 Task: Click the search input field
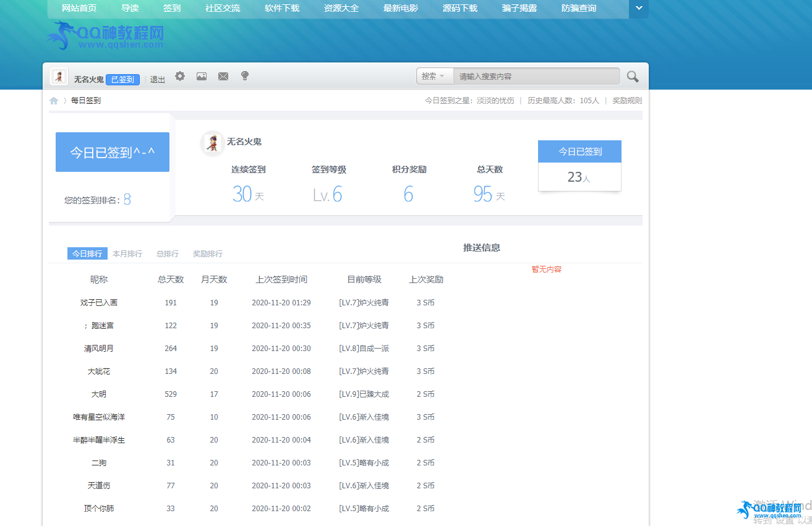[x=536, y=76]
